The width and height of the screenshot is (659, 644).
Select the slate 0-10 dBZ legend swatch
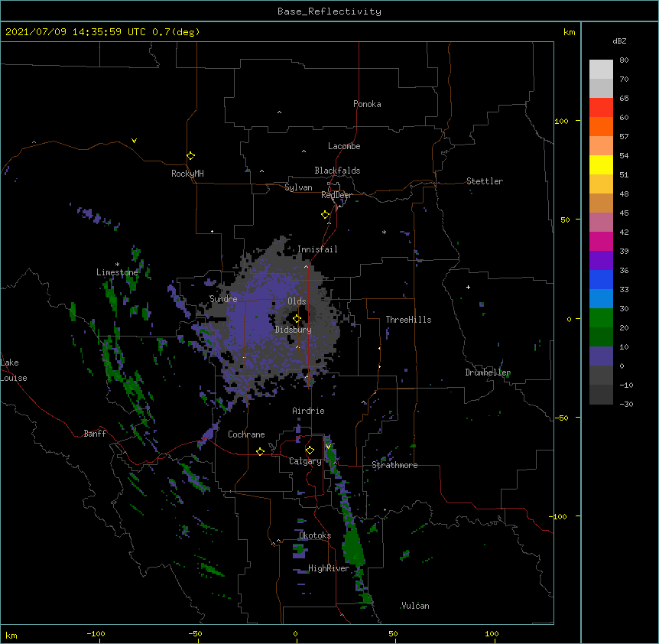[601, 356]
